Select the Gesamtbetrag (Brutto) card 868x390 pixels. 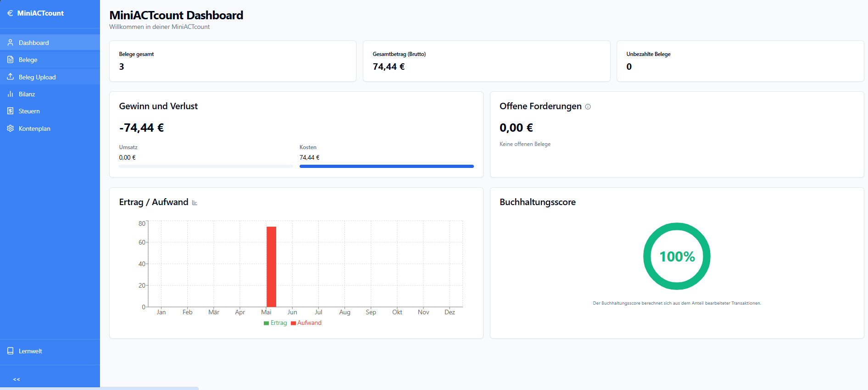[x=486, y=61]
